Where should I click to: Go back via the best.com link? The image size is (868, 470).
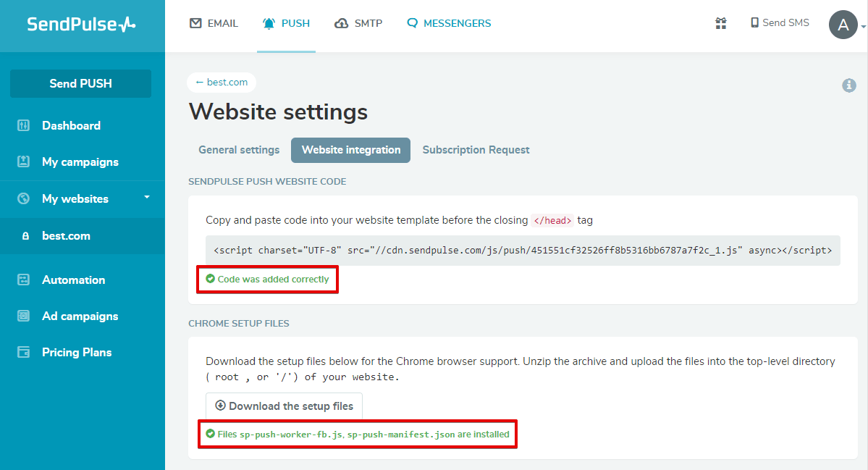(222, 83)
